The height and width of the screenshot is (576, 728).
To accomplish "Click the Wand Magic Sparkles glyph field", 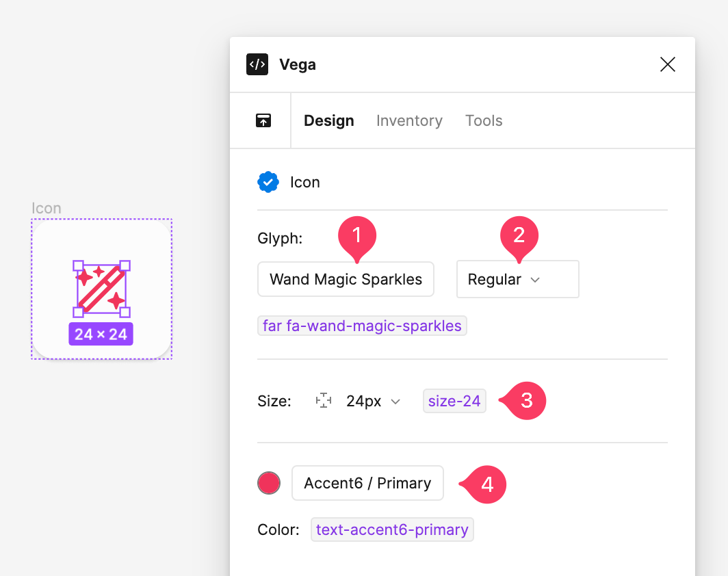I will pos(346,279).
